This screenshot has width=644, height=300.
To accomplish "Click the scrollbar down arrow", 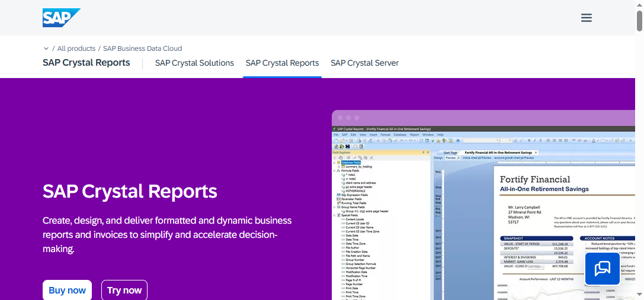I will [x=640, y=295].
